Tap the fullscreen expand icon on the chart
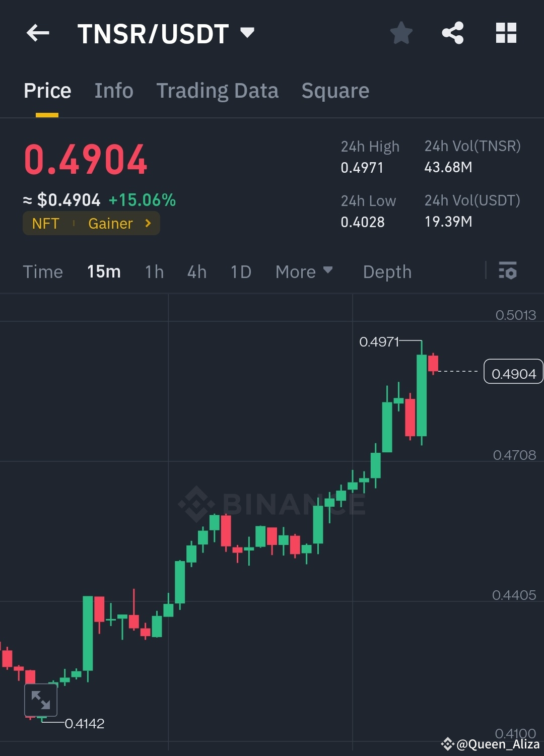The height and width of the screenshot is (756, 544). [41, 700]
